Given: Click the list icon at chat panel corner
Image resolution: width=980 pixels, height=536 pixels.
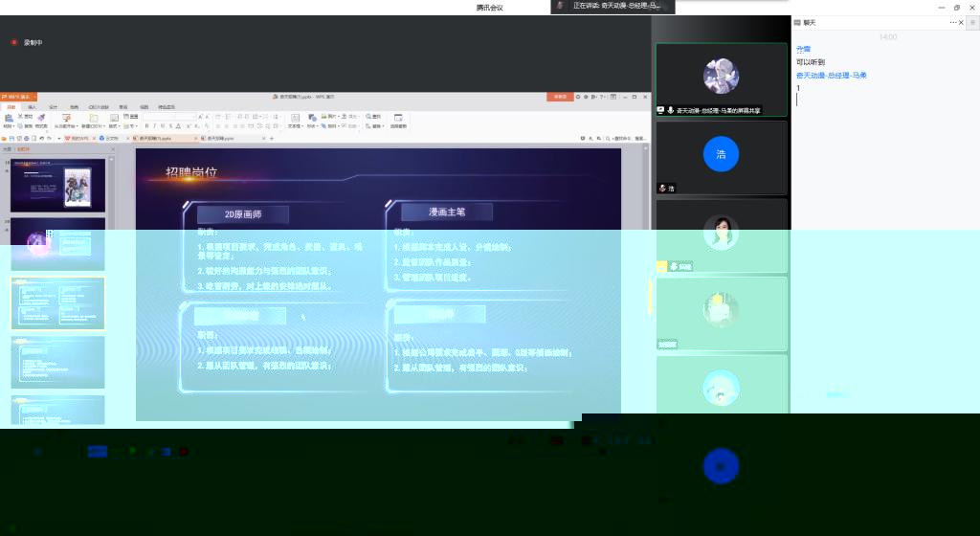Looking at the screenshot, I should coord(973,22).
